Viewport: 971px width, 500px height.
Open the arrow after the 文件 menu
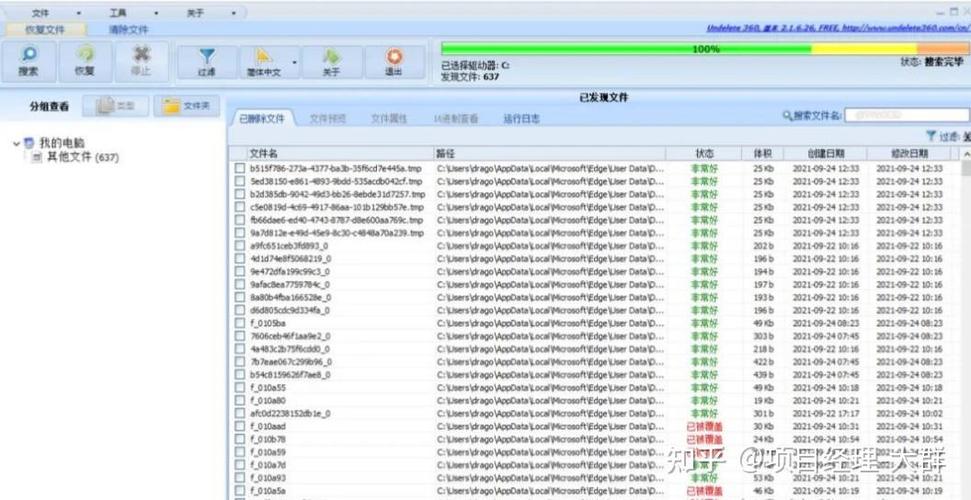(79, 12)
